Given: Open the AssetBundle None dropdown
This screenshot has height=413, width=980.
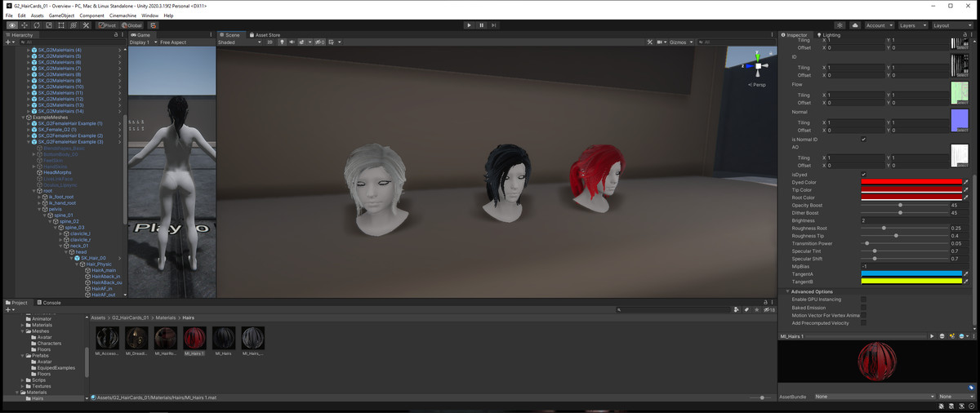Looking at the screenshot, I should click(875, 397).
